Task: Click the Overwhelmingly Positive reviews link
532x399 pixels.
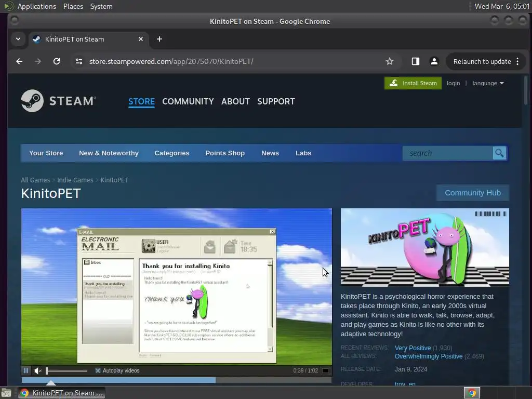Action: [429, 356]
